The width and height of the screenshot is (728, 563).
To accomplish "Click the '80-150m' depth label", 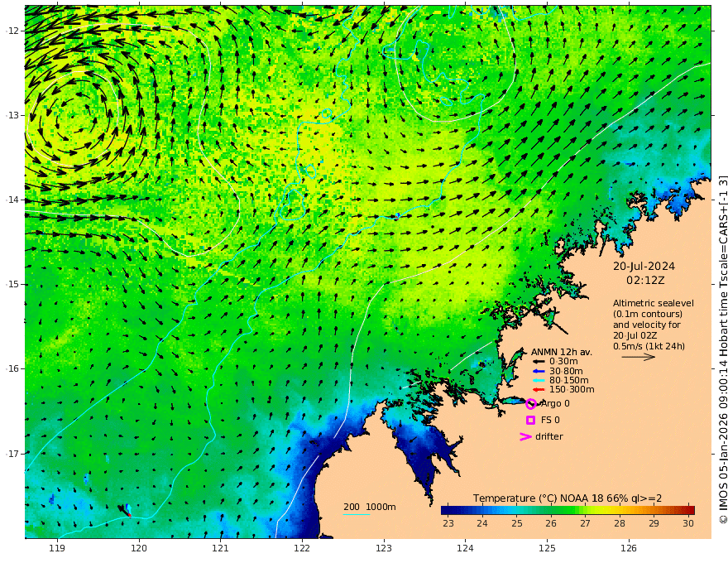I will (x=569, y=381).
